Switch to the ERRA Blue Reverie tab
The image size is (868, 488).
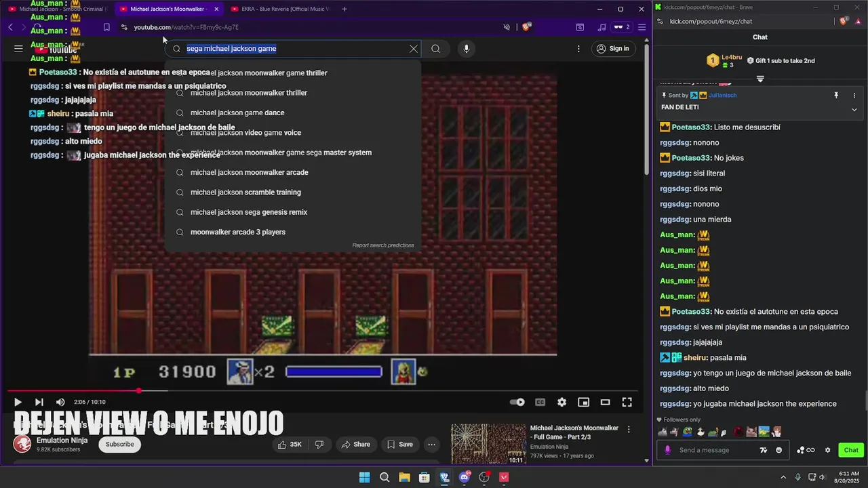pos(279,9)
